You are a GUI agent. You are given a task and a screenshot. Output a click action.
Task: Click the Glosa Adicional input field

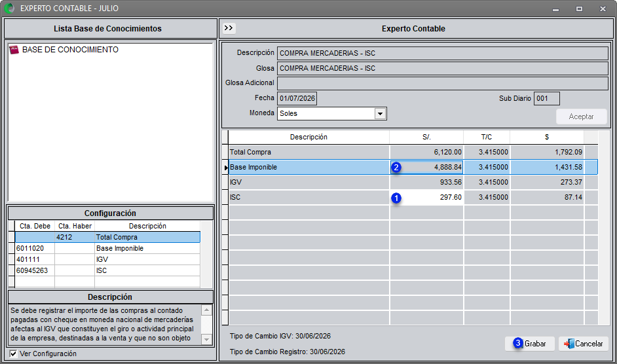coord(443,83)
